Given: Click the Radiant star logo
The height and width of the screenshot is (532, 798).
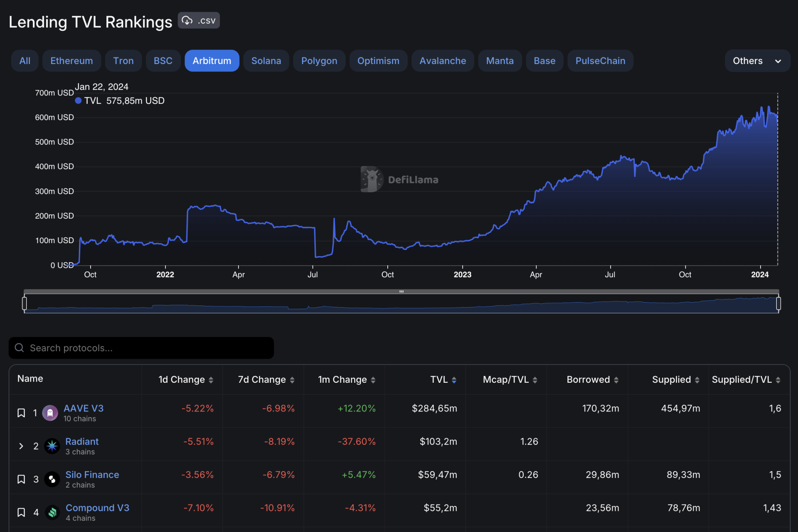Looking at the screenshot, I should point(52,446).
